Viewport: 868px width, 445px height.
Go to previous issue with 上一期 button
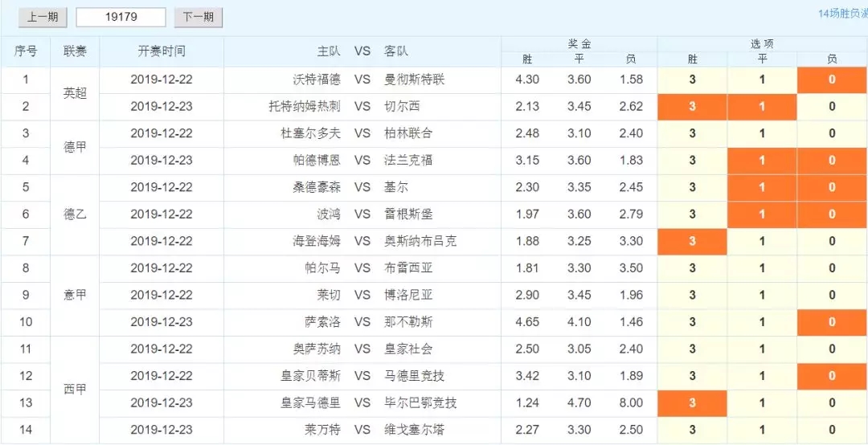(x=43, y=17)
